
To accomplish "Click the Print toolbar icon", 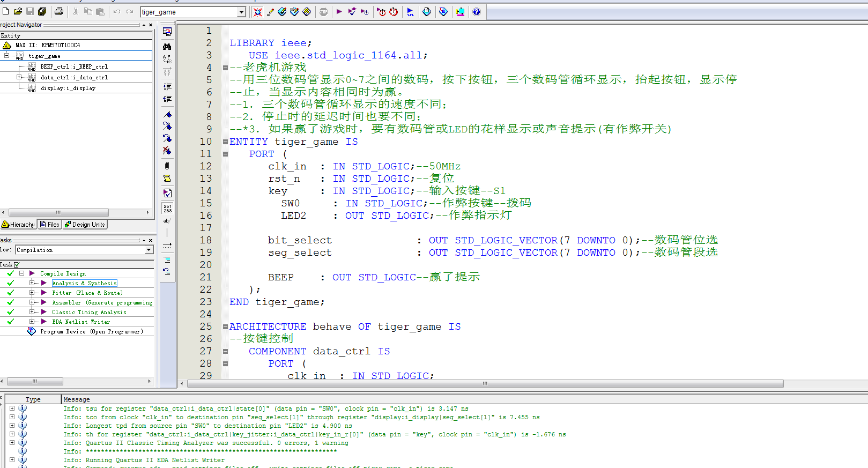I will (59, 11).
